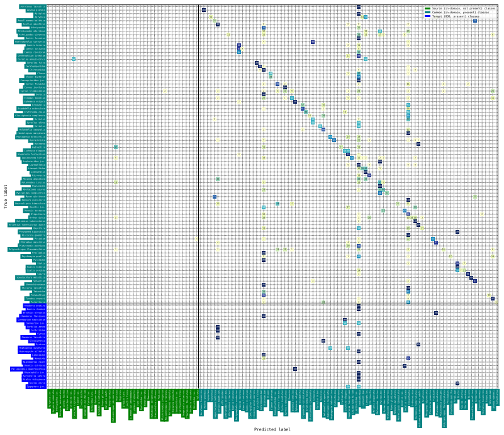Select the blue "Chaoborus flavicans" row label
Screen dimensions: 504x435
click(x=33, y=316)
